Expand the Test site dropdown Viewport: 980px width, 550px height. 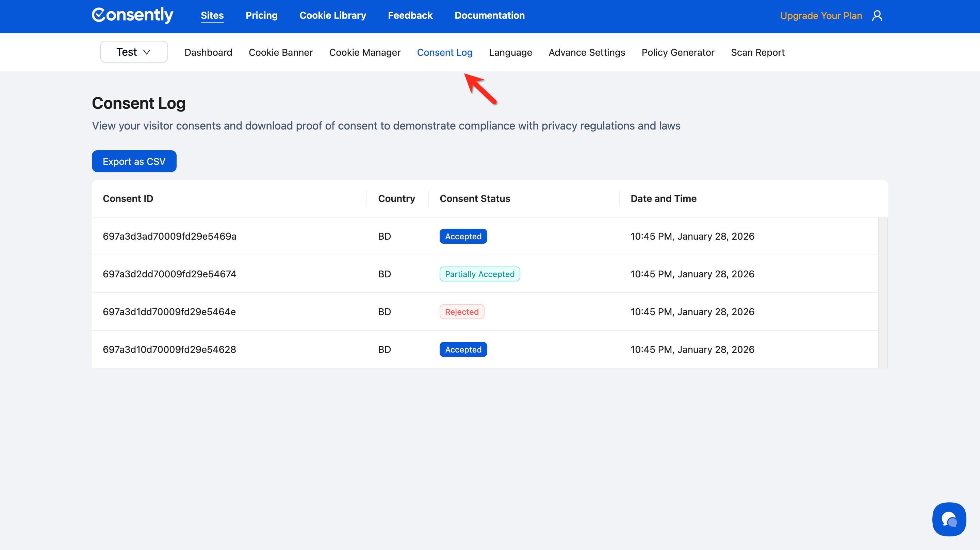[x=134, y=52]
